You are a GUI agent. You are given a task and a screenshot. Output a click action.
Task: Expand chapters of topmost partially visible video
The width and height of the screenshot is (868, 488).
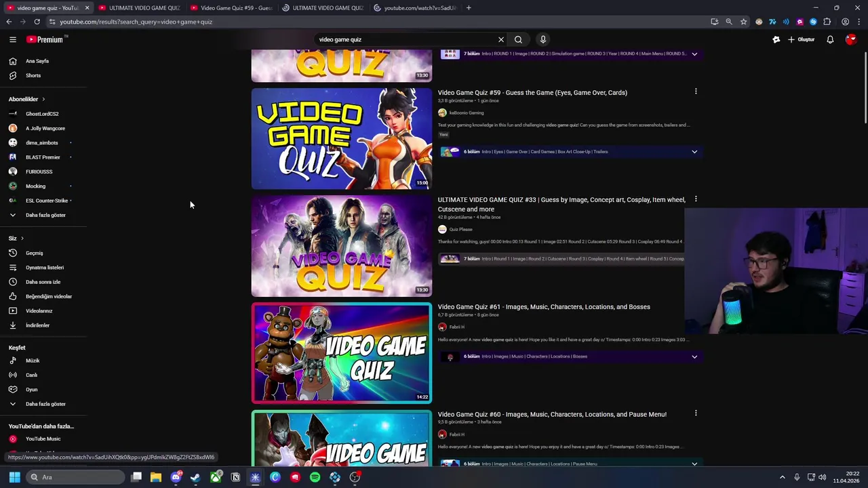694,54
